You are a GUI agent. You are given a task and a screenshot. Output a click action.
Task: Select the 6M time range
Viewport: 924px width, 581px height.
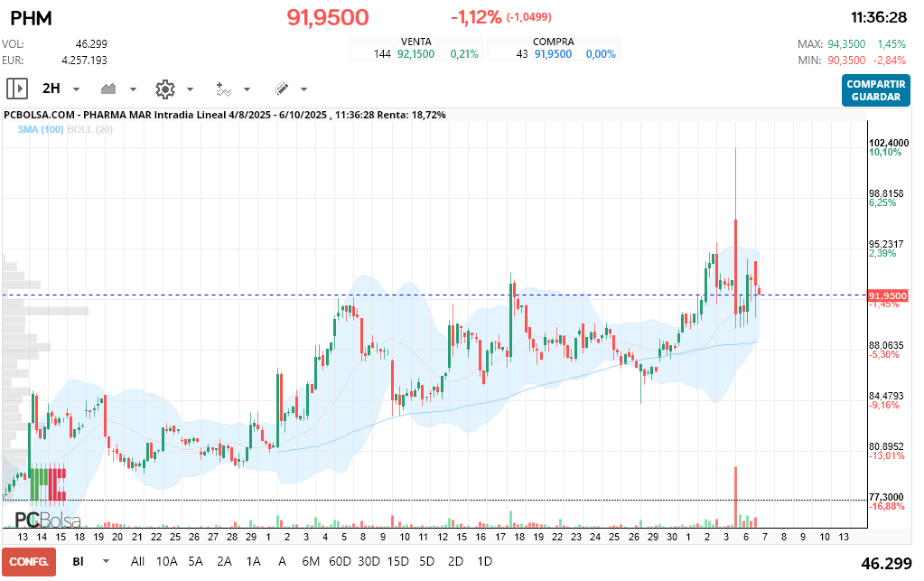click(311, 561)
